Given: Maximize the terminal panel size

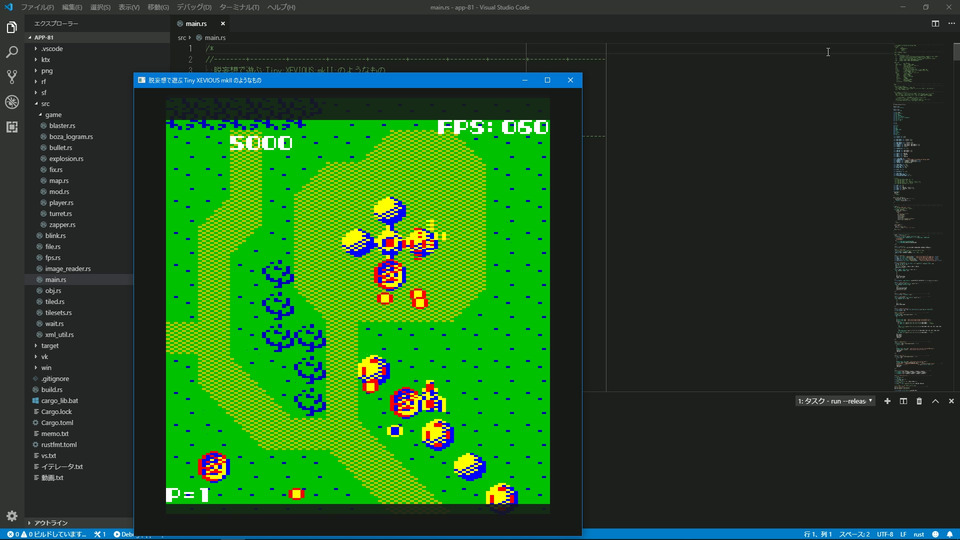Looking at the screenshot, I should coord(935,401).
